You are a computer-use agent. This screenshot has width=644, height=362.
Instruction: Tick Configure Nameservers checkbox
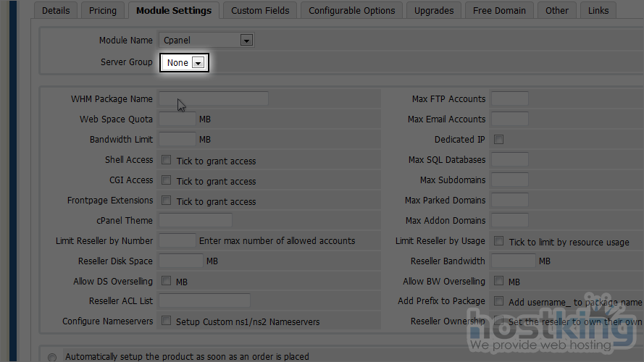point(167,321)
